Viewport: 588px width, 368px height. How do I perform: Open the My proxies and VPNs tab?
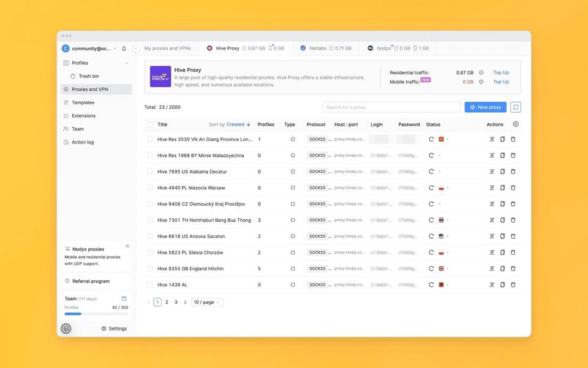point(167,48)
